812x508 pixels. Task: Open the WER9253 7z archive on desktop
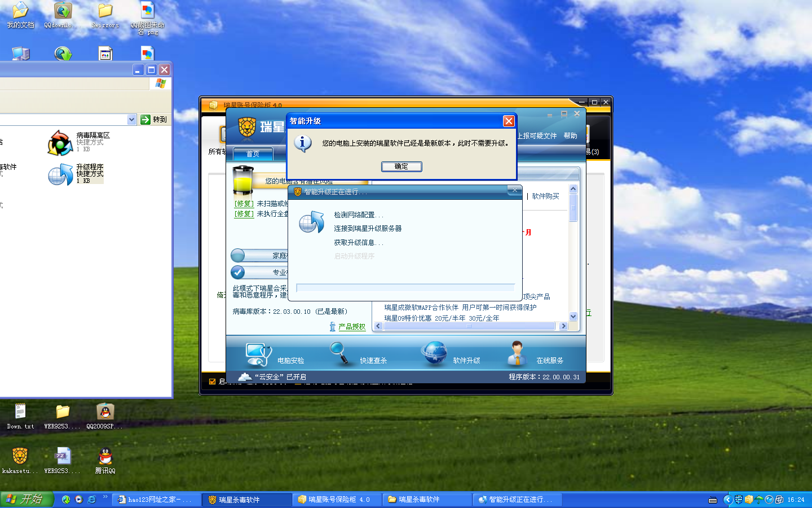(x=63, y=461)
